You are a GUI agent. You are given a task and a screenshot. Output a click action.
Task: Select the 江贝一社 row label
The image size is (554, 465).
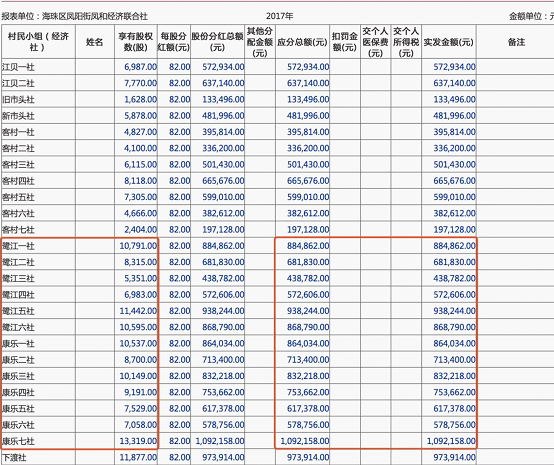[18, 67]
